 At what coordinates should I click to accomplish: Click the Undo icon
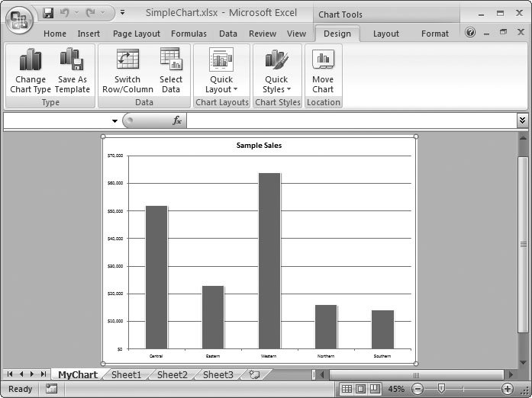click(x=64, y=13)
